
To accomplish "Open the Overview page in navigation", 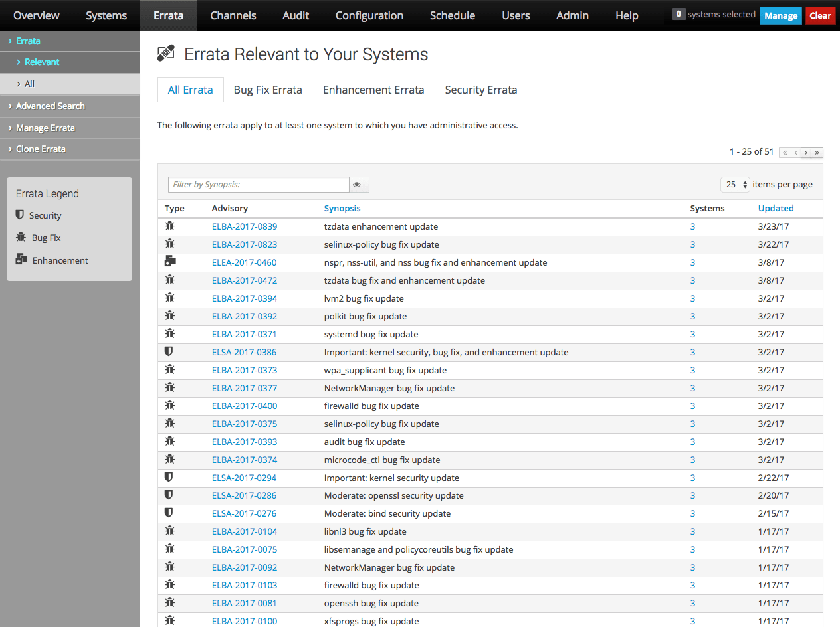I will (37, 15).
